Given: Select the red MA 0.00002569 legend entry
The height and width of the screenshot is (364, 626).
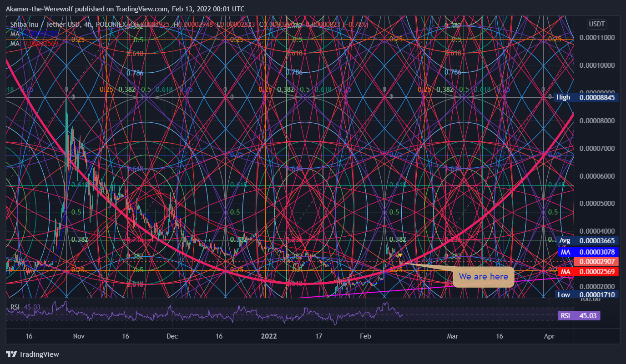Looking at the screenshot, I should point(34,43).
